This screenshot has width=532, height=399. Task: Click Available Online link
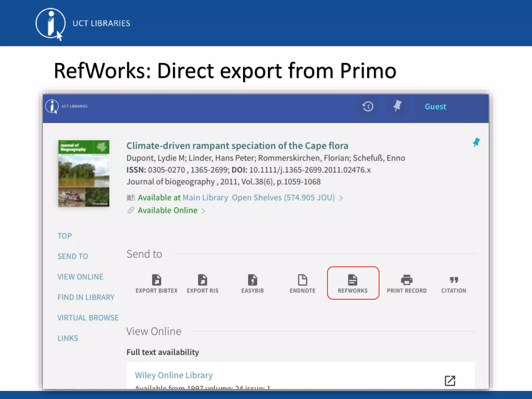tap(168, 210)
